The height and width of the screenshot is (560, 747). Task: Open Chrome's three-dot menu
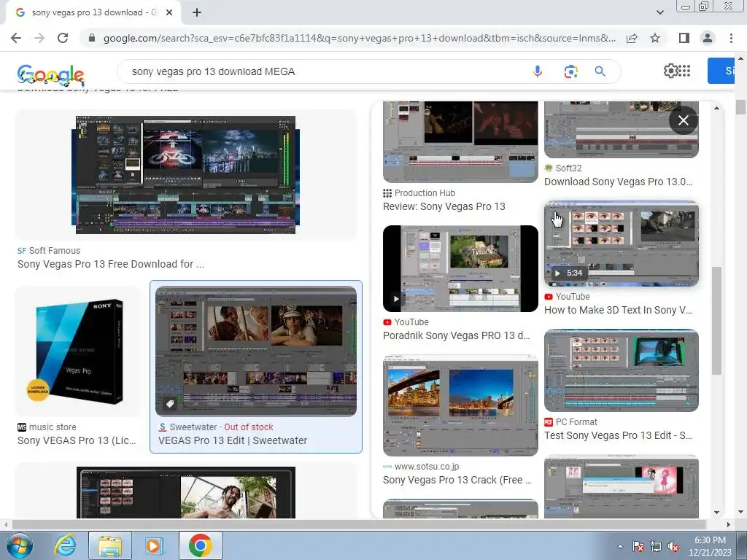click(x=731, y=38)
